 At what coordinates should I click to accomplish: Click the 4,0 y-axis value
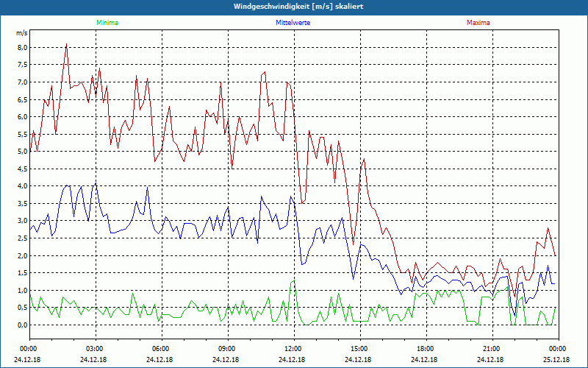click(x=22, y=186)
